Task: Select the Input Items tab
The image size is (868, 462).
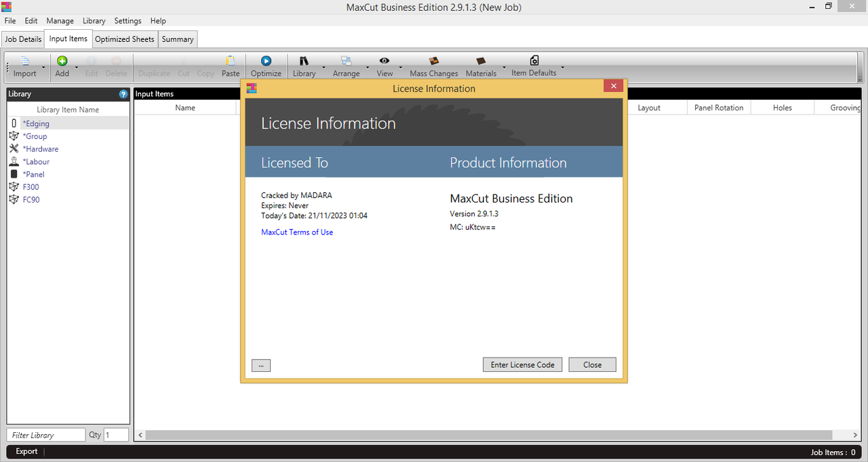Action: [68, 39]
